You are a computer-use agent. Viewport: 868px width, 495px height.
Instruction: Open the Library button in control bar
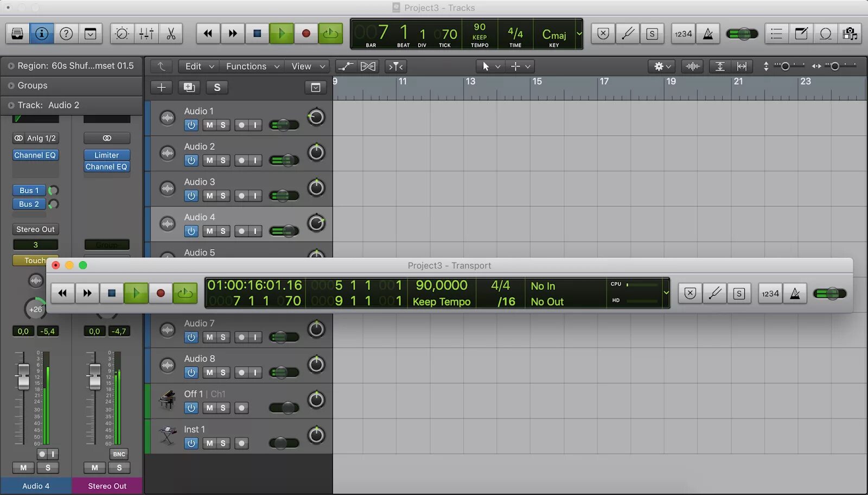coord(17,34)
